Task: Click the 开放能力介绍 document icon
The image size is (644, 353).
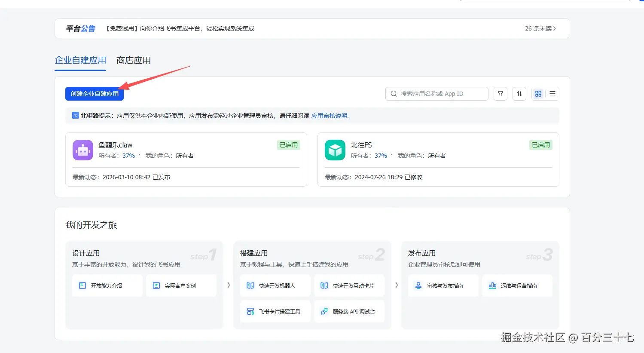Action: point(82,285)
